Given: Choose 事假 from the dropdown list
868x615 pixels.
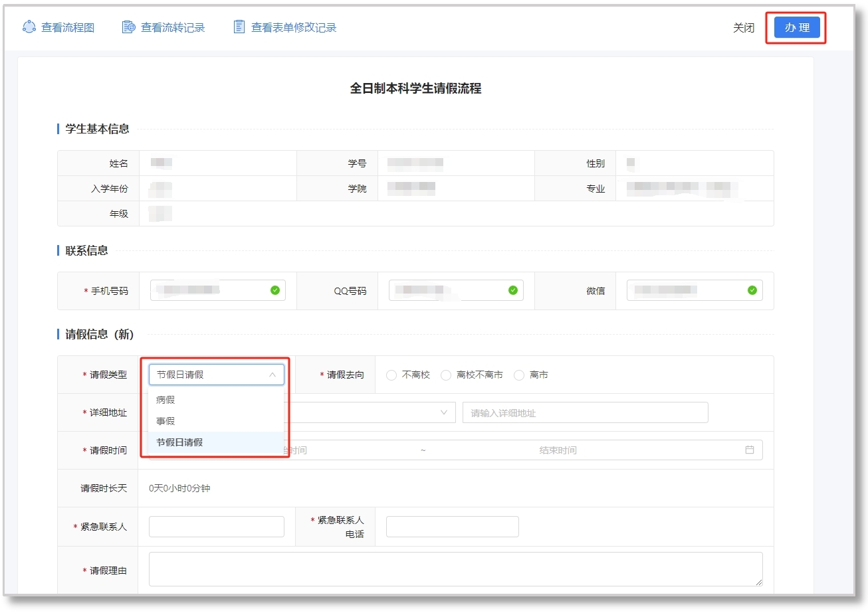Looking at the screenshot, I should [216, 421].
